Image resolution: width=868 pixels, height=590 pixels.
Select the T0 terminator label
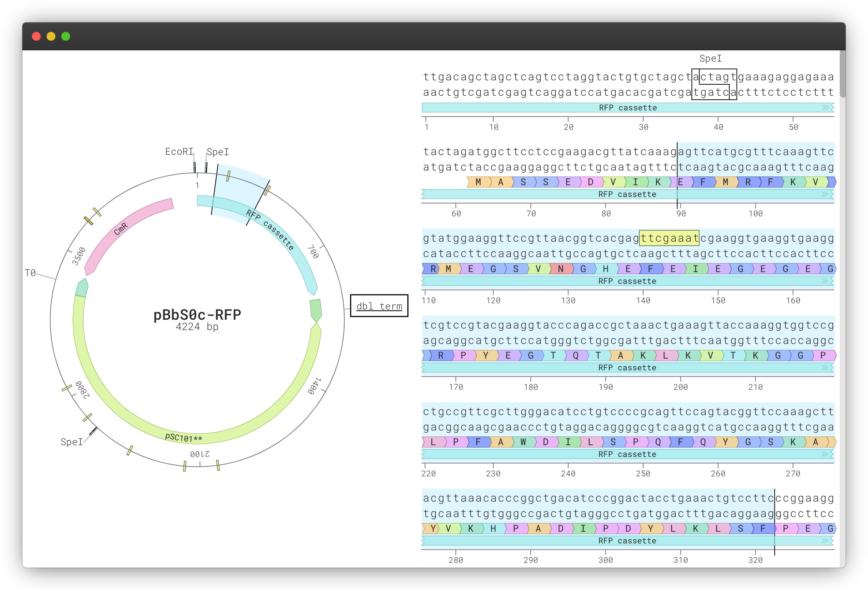pos(30,273)
